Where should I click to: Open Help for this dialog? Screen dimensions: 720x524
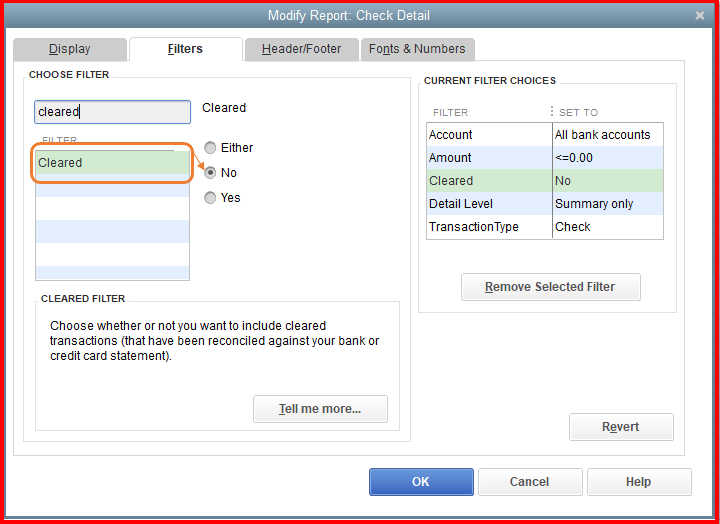[638, 482]
